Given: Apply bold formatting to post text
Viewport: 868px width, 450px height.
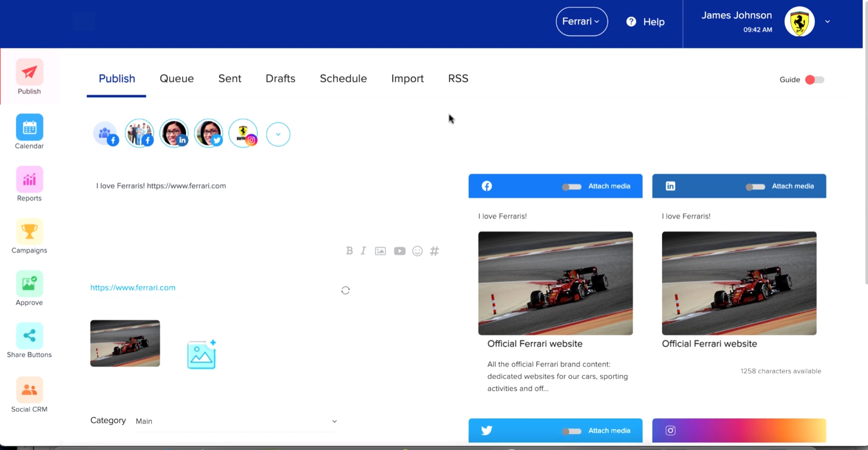Looking at the screenshot, I should pos(349,251).
